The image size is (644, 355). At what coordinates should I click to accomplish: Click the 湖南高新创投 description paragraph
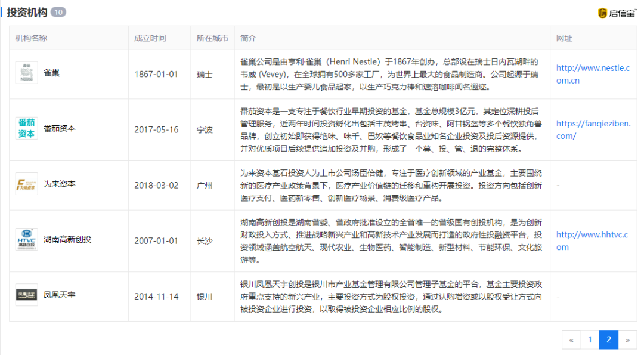click(x=391, y=241)
